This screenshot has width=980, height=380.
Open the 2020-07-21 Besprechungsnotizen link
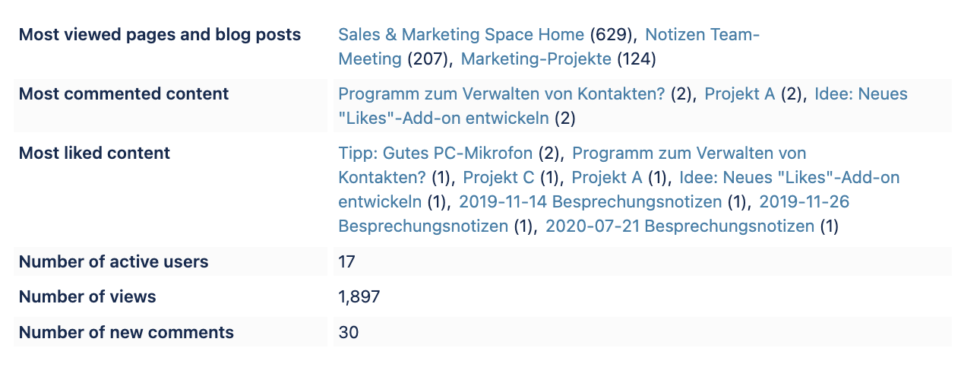pyautogui.click(x=680, y=226)
